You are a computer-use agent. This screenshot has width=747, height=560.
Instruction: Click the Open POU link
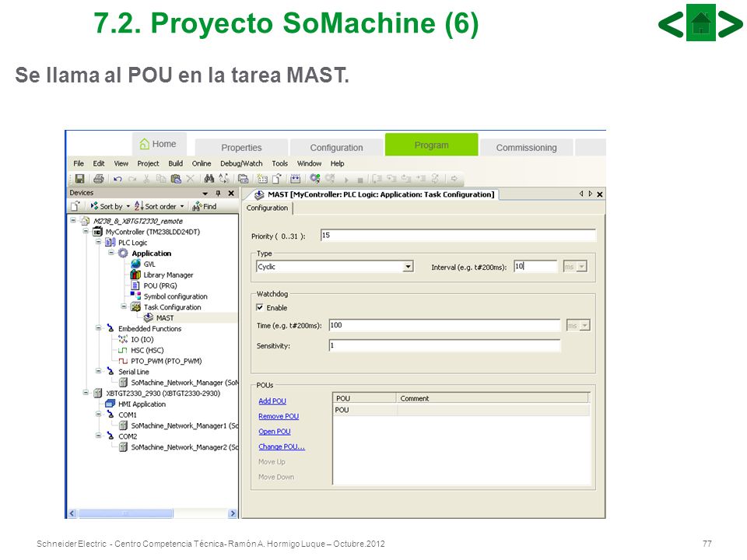point(275,432)
